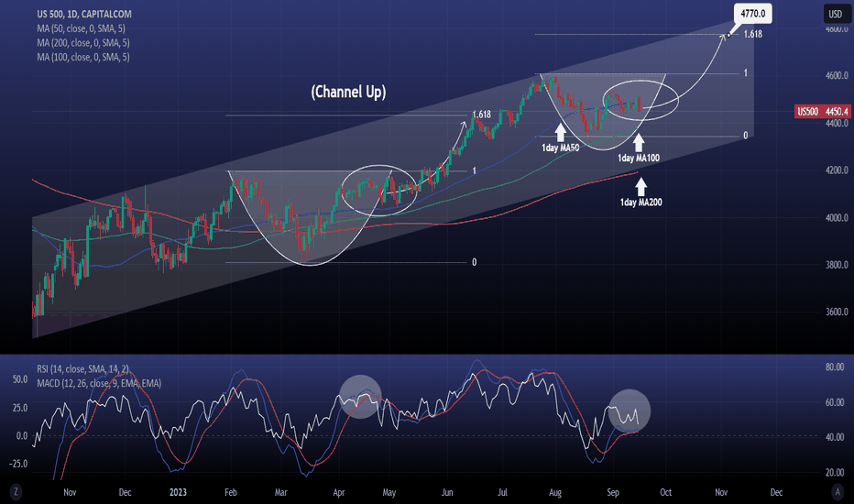Select the MA (100, close, 0, SMA, 5) indicator legend

point(83,57)
